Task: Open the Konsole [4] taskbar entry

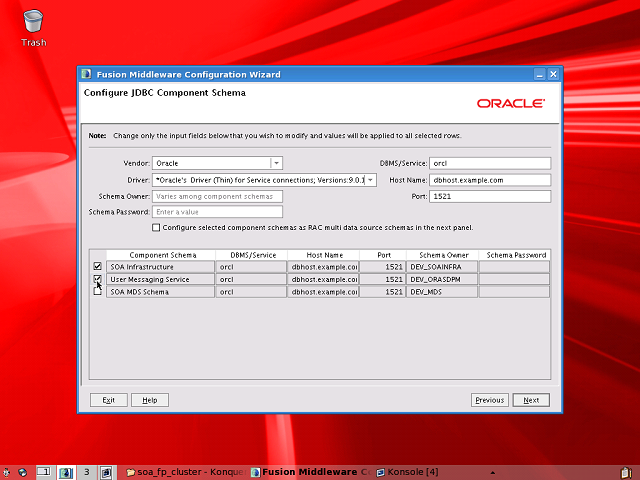Action: (408, 472)
